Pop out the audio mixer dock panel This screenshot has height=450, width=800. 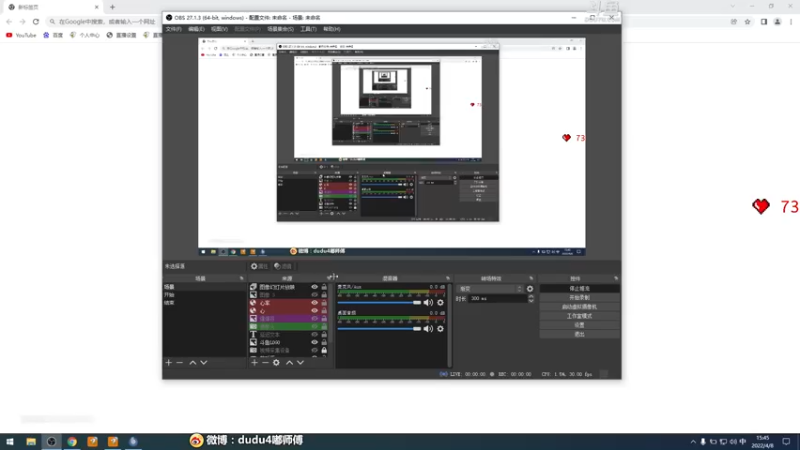pyautogui.click(x=448, y=279)
